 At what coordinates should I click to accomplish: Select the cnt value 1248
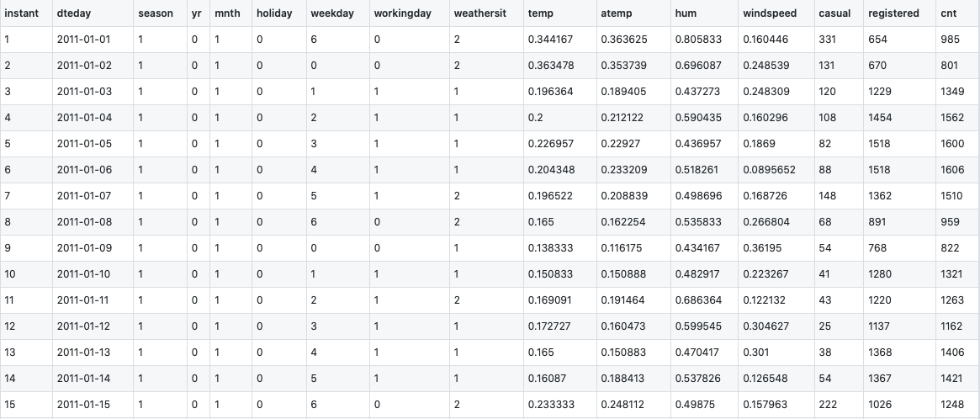coord(954,405)
